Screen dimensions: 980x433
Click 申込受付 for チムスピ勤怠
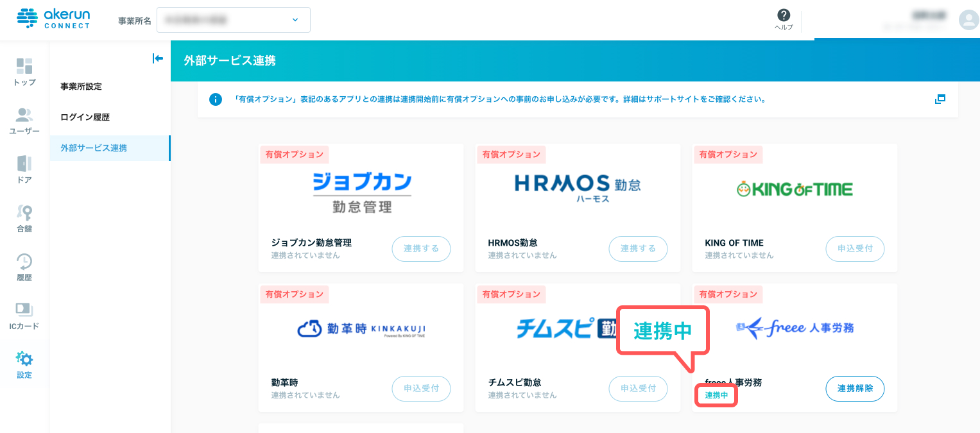coord(638,389)
